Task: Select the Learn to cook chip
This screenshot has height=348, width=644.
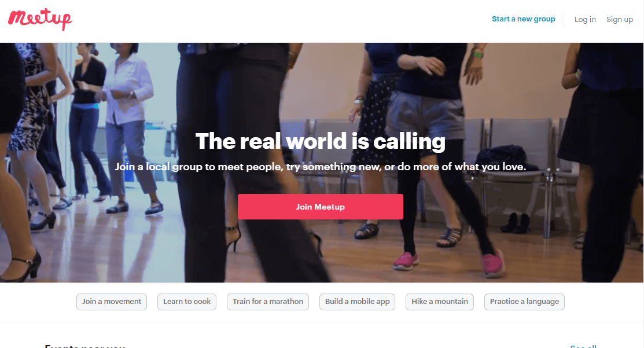Action: pyautogui.click(x=187, y=302)
